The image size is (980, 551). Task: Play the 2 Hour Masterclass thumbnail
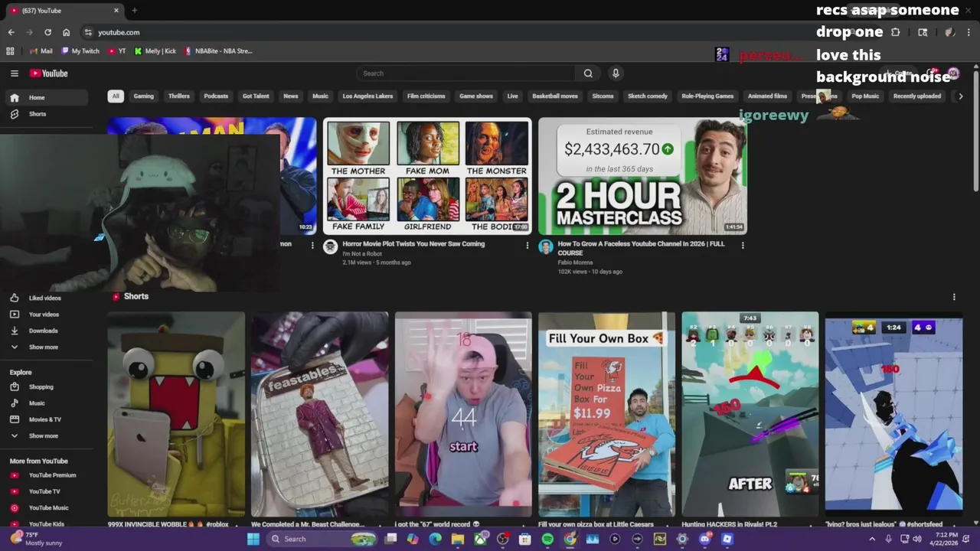642,176
